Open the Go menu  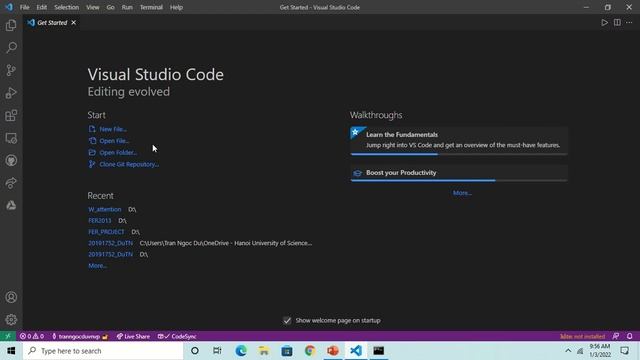[x=111, y=7]
